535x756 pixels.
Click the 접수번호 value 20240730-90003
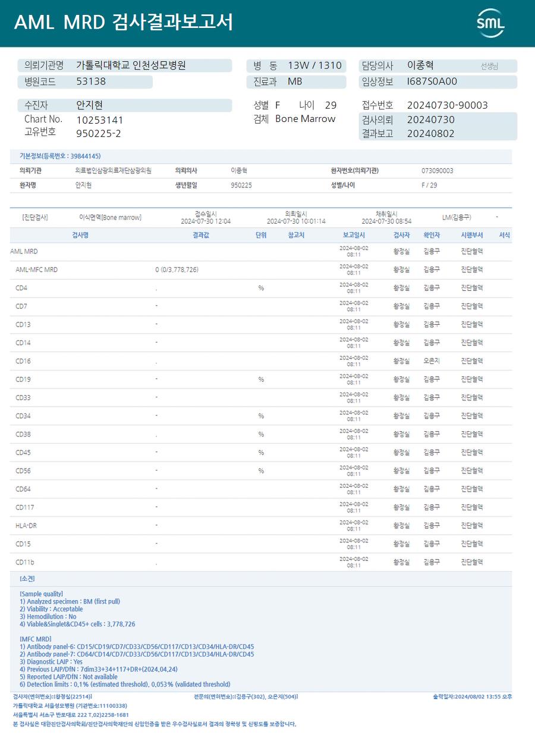[447, 105]
